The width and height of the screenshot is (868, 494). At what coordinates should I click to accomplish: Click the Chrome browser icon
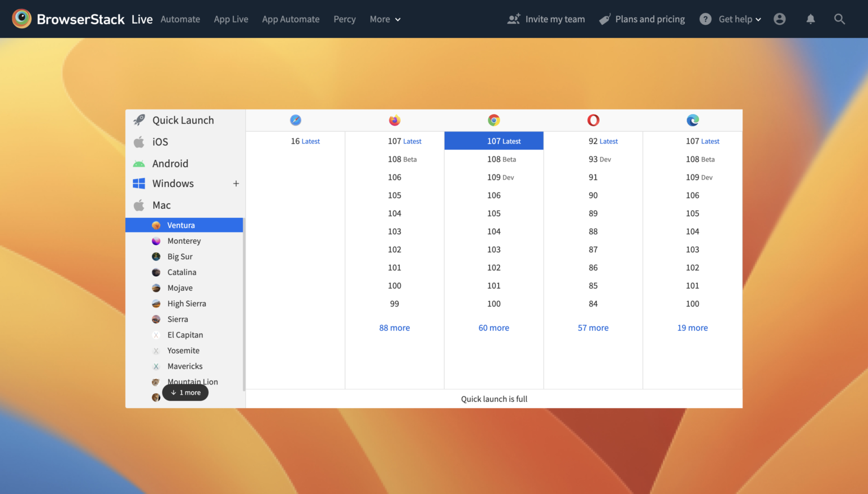(494, 120)
